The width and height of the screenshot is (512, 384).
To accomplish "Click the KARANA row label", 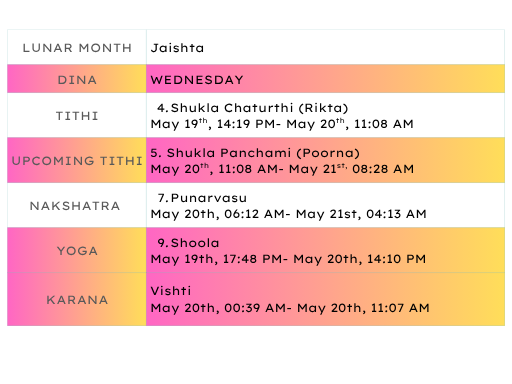I will [x=77, y=300].
